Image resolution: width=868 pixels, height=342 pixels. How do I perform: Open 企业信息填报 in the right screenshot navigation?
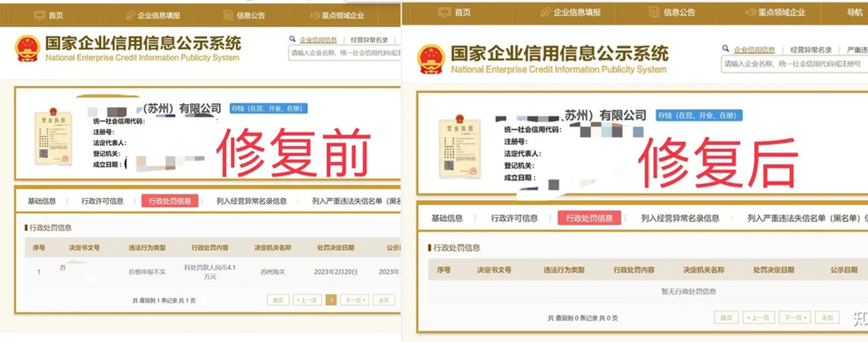pos(577,12)
